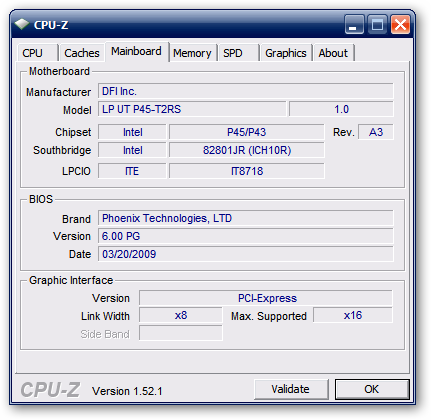Click the Southbridge label
The image size is (431, 420).
[62, 150]
